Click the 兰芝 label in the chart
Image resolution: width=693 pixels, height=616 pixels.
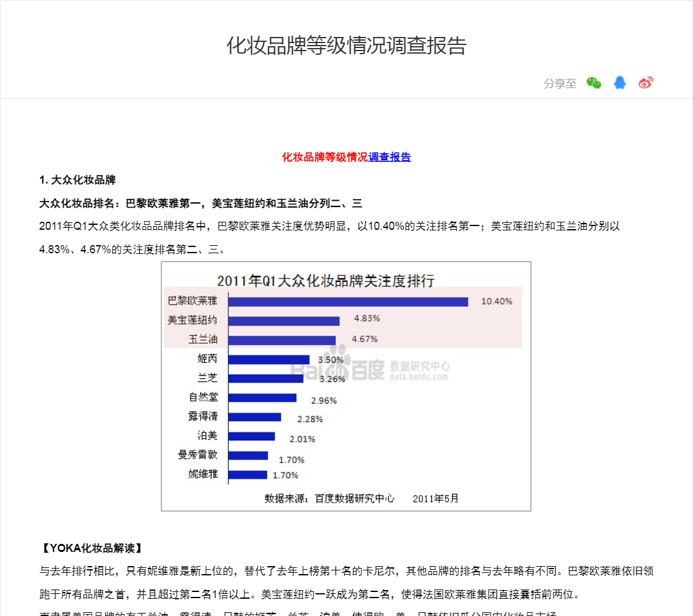[208, 378]
